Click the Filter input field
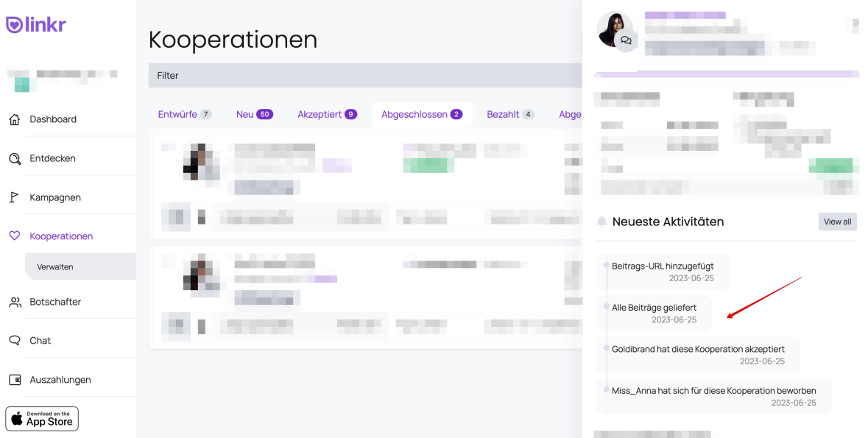Viewport: 868px width, 438px height. coord(364,75)
